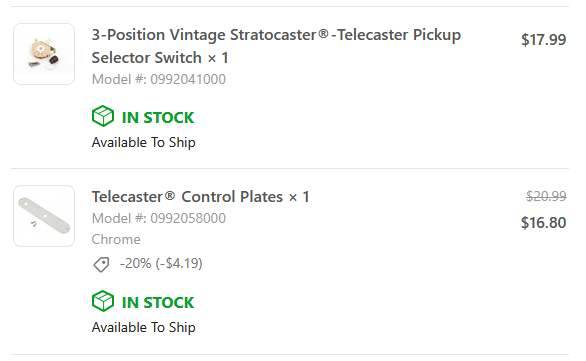Click the '× 1' quantity beside Control Plates
This screenshot has width=586, height=361.
point(299,197)
